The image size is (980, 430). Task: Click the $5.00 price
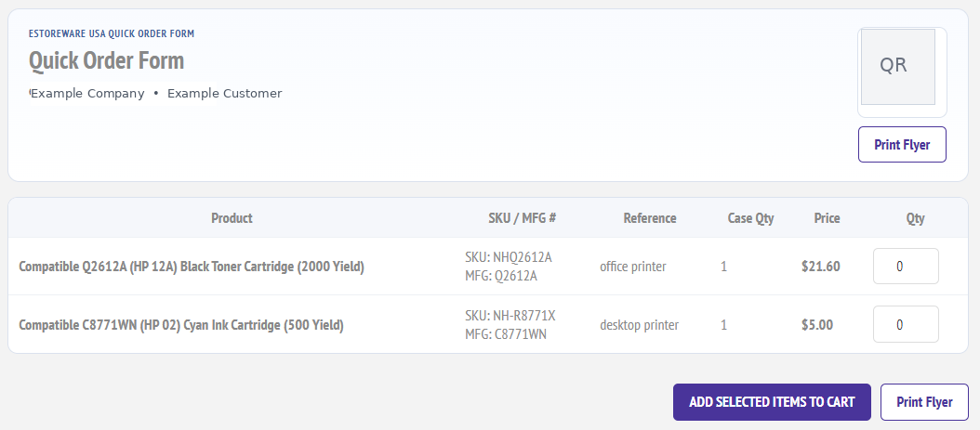click(817, 324)
